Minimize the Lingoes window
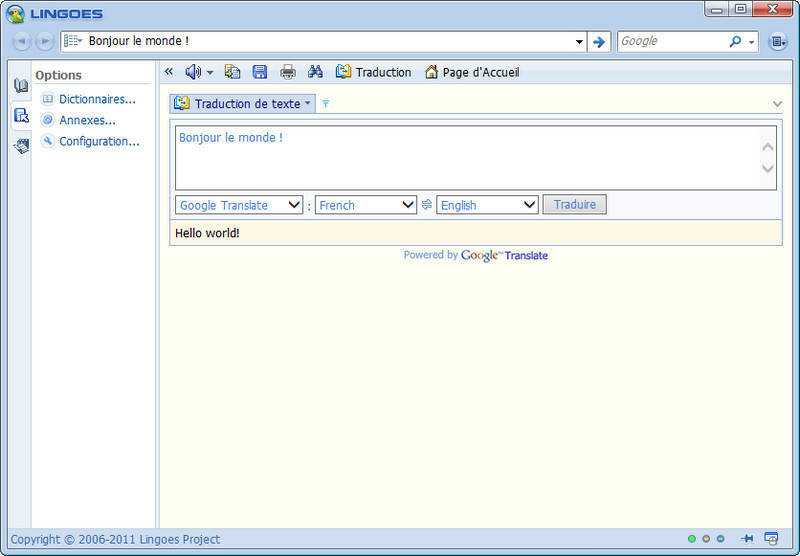Screen dimensions: 800x556 point(717,9)
